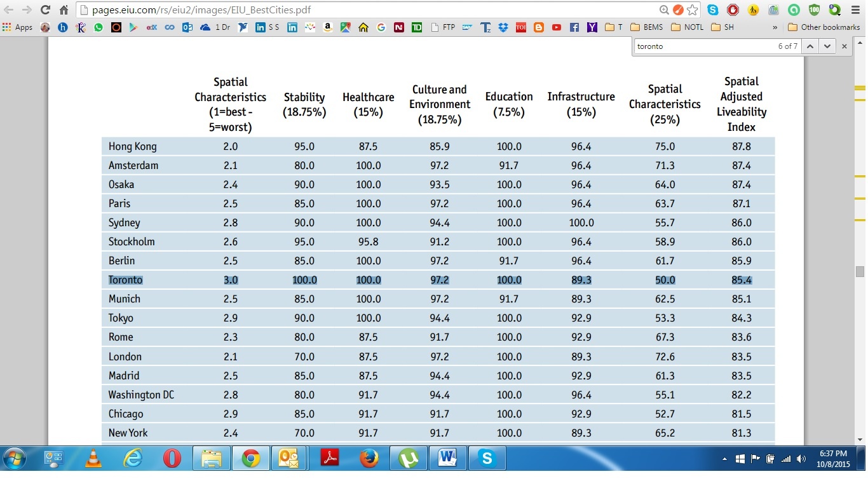Open the FTP bookmark
Screen dimensions: 868x488
click(x=444, y=27)
